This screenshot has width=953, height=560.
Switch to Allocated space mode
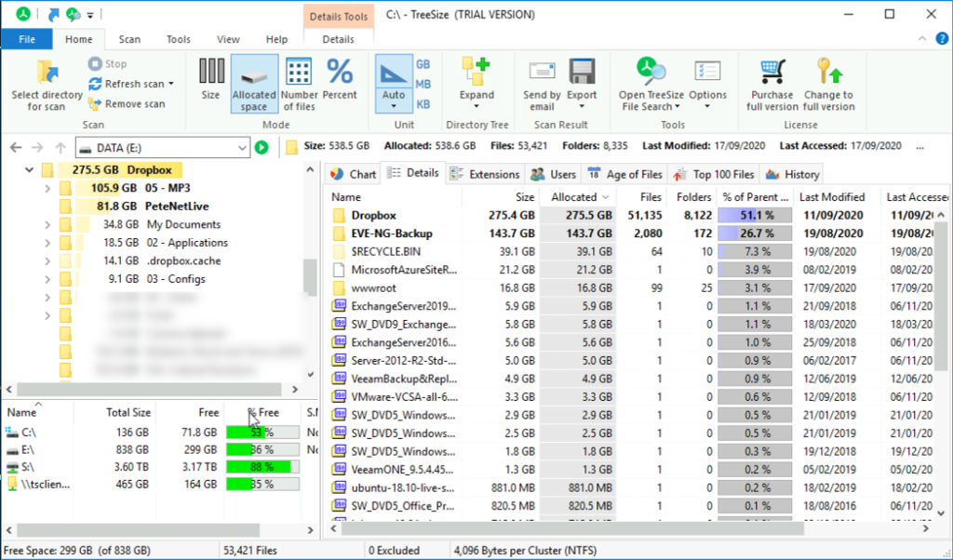[x=254, y=84]
